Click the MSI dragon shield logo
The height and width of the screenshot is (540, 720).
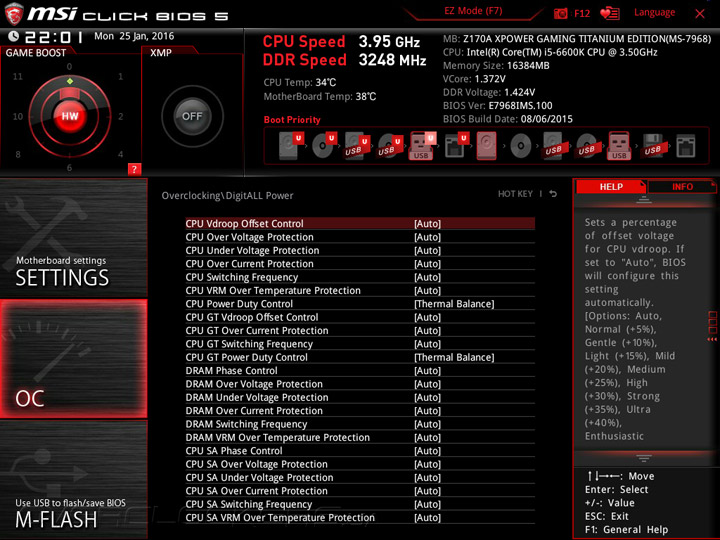14,13
